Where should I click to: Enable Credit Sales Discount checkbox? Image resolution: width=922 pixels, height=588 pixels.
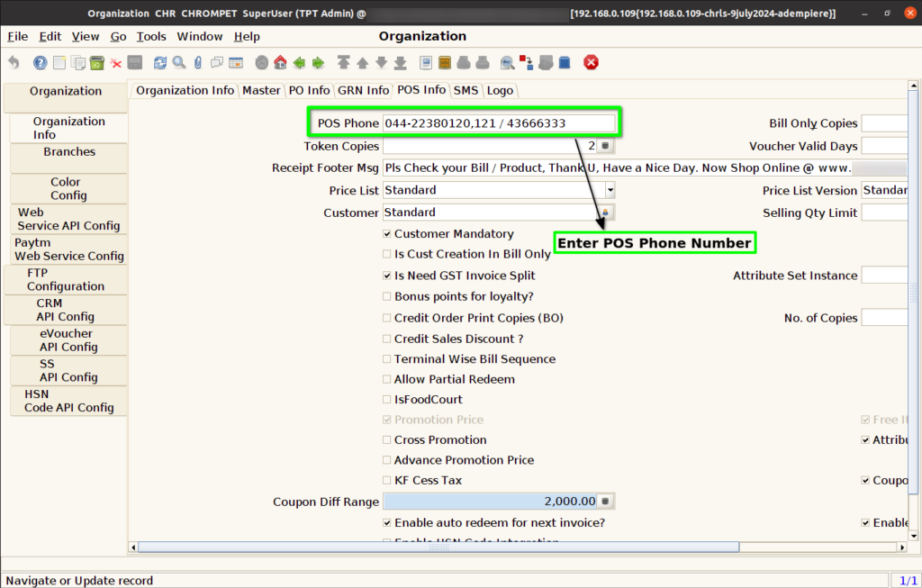point(387,339)
